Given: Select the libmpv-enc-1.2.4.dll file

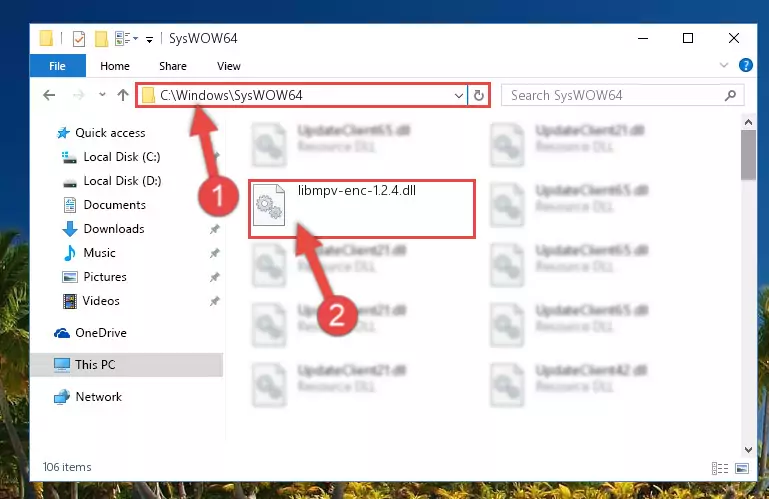Looking at the screenshot, I should pyautogui.click(x=361, y=209).
